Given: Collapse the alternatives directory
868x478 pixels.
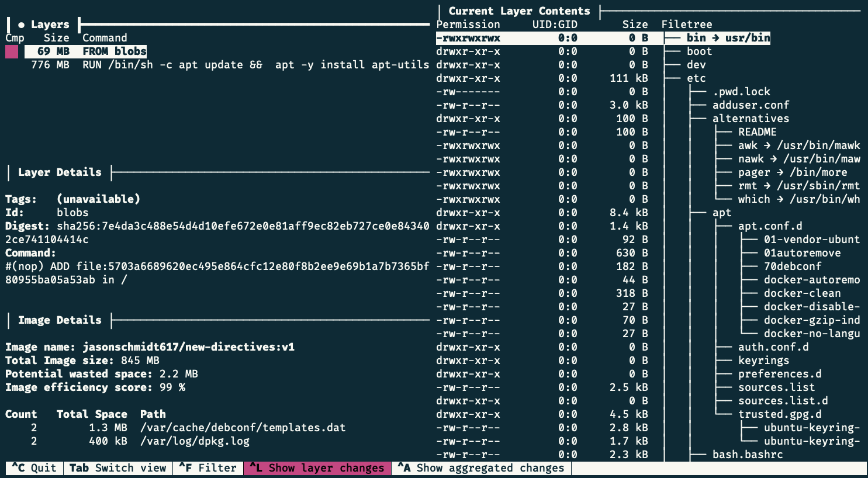Looking at the screenshot, I should (x=751, y=119).
